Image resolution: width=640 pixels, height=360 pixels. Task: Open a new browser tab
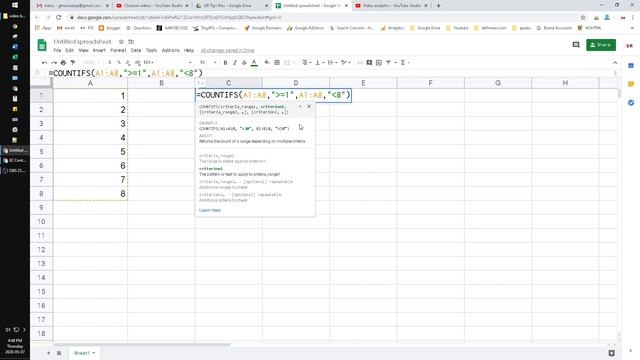point(438,6)
